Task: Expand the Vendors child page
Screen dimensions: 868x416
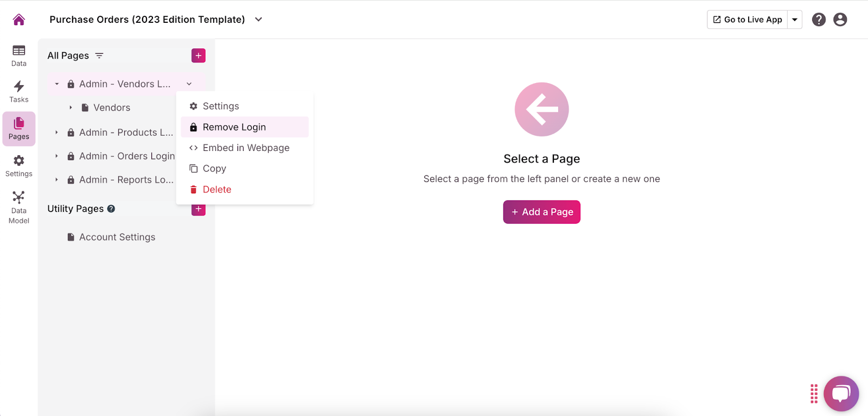Action: pos(71,108)
